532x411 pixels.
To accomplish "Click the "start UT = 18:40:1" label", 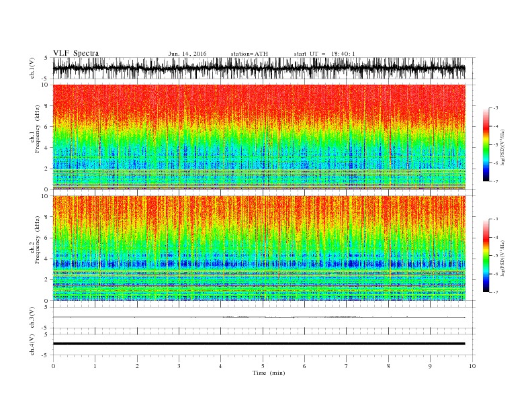I will coord(324,54).
